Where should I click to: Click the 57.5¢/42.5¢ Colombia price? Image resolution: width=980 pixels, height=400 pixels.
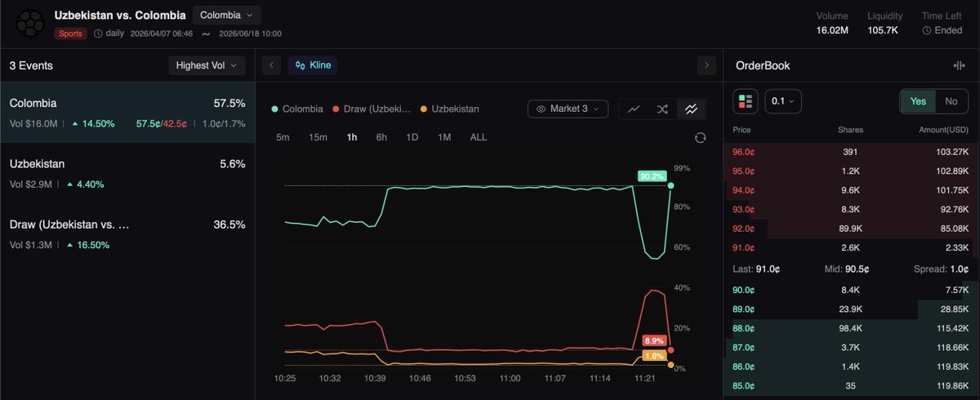coord(162,123)
